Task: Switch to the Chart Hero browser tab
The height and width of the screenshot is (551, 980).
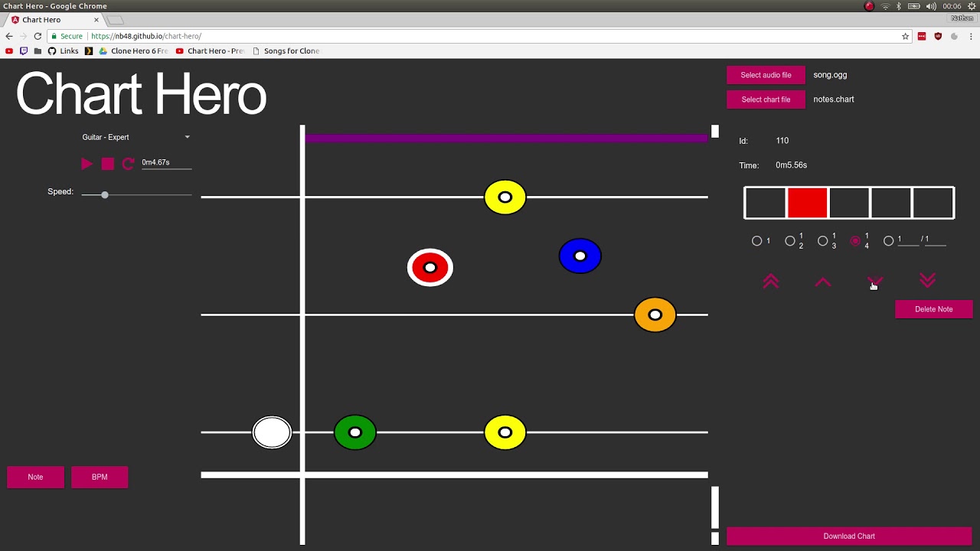Action: click(x=54, y=20)
